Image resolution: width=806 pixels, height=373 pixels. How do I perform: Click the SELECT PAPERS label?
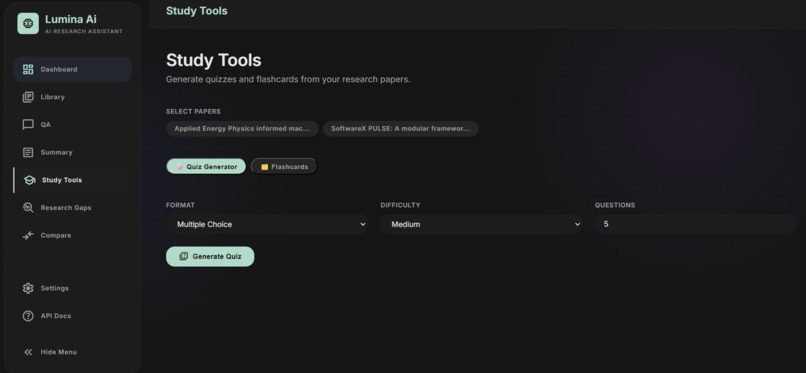tap(193, 111)
